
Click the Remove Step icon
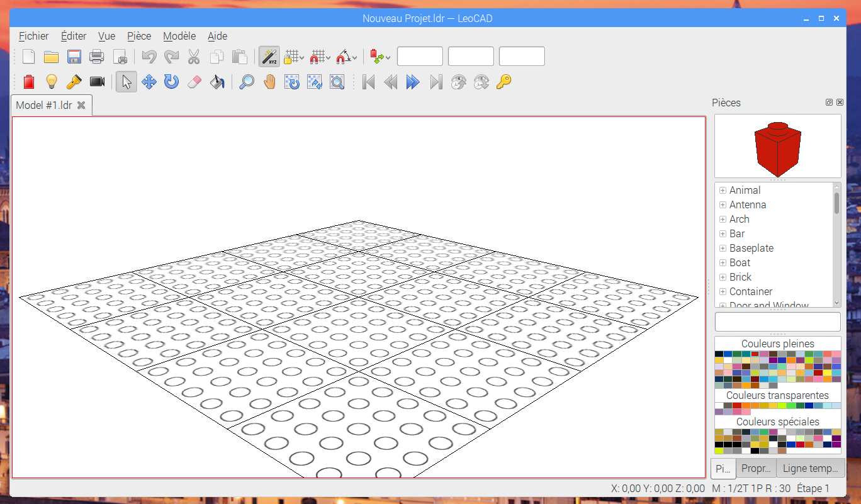(x=481, y=82)
